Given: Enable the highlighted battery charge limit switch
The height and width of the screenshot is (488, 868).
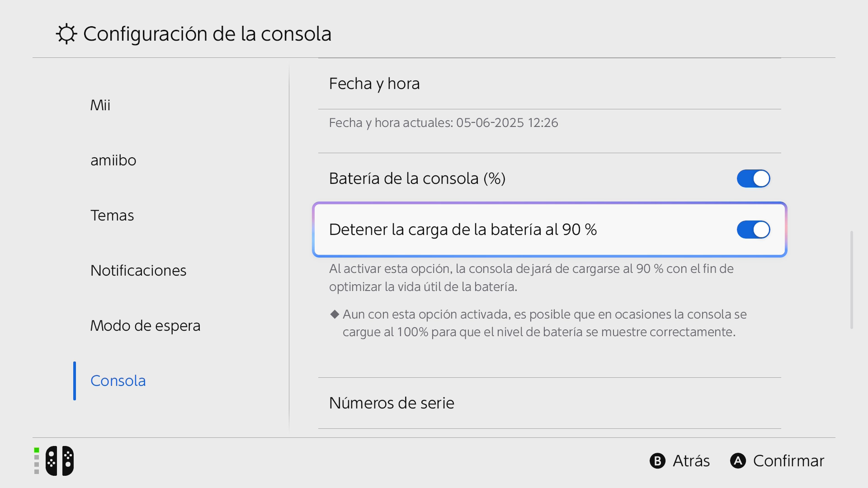Looking at the screenshot, I should [753, 230].
